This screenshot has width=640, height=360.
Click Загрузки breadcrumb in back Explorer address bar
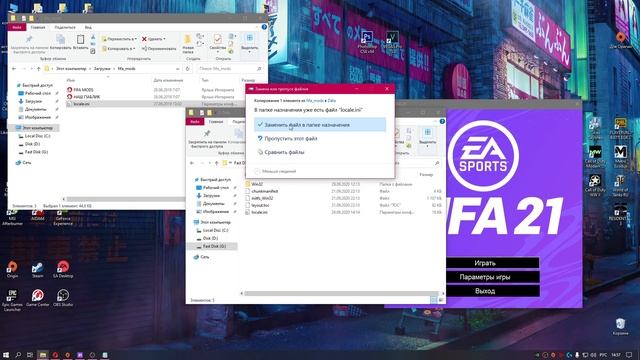coord(102,69)
